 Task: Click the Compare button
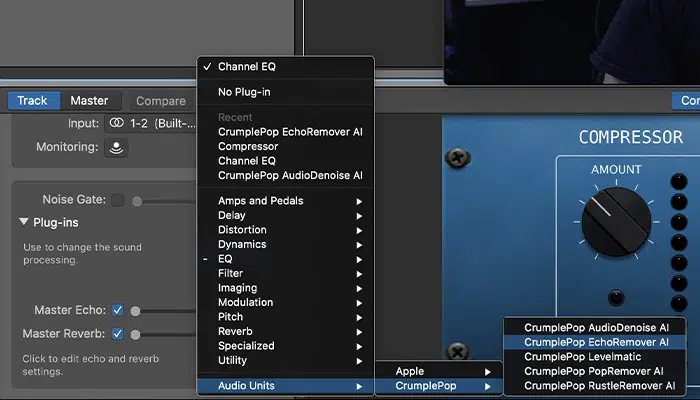pos(161,101)
